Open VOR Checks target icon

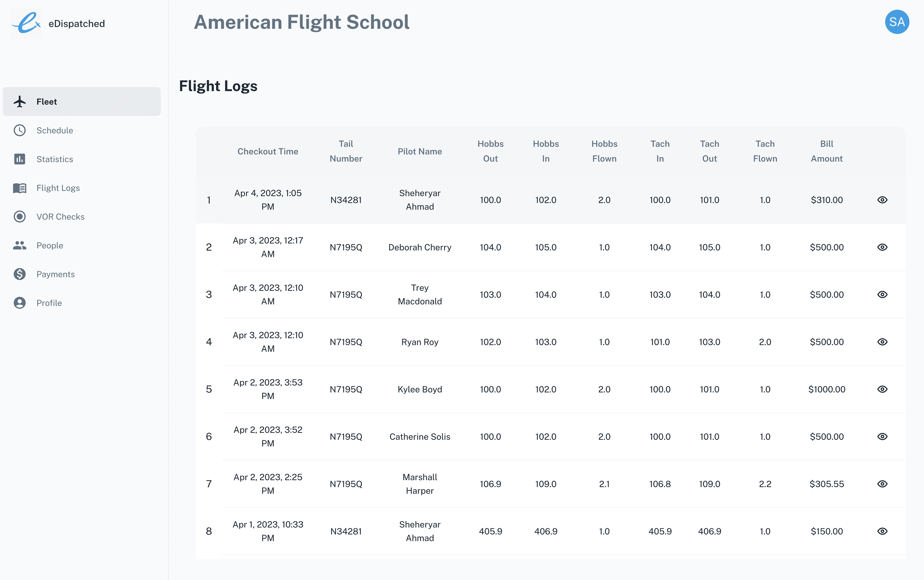[19, 217]
